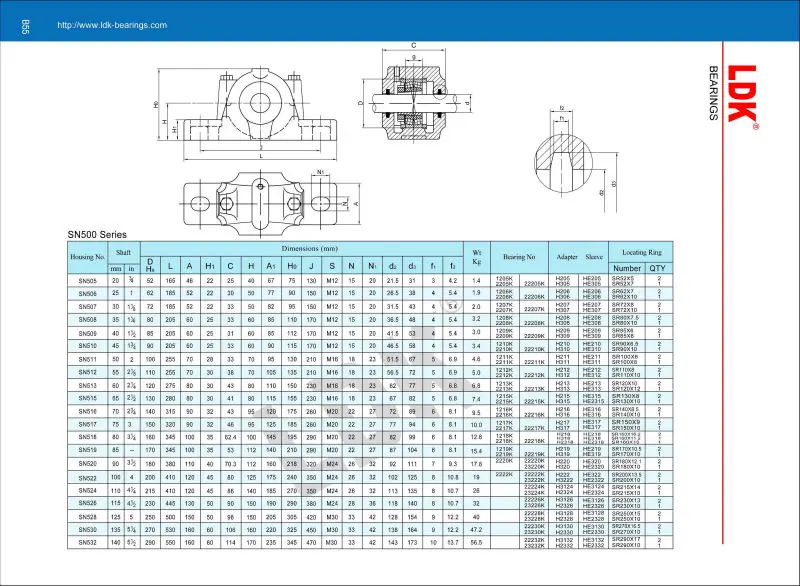
Task: Click weight 12.8 in SN518 row
Action: (476, 437)
